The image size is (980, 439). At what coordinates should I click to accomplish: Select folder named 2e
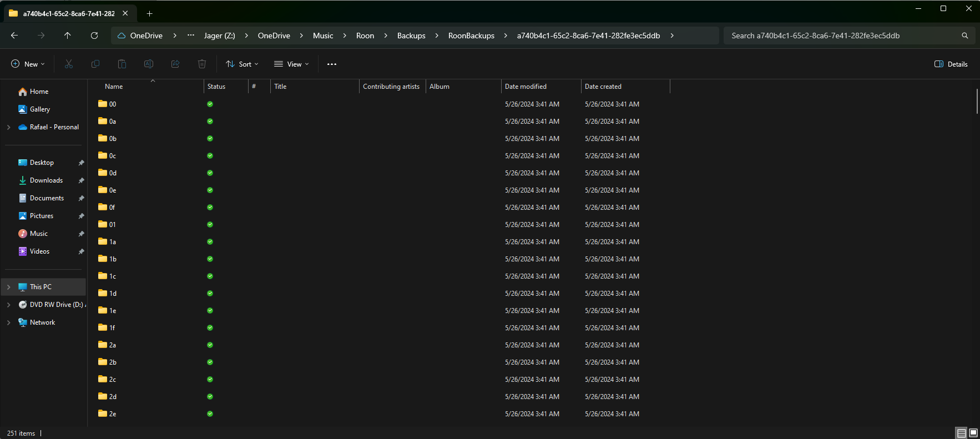(x=113, y=414)
